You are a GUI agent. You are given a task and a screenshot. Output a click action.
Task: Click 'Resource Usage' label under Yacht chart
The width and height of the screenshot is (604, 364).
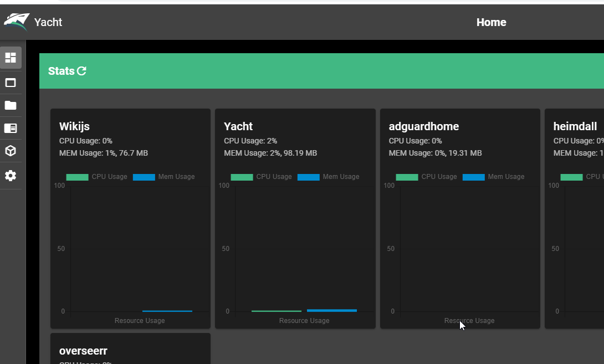[x=304, y=320]
